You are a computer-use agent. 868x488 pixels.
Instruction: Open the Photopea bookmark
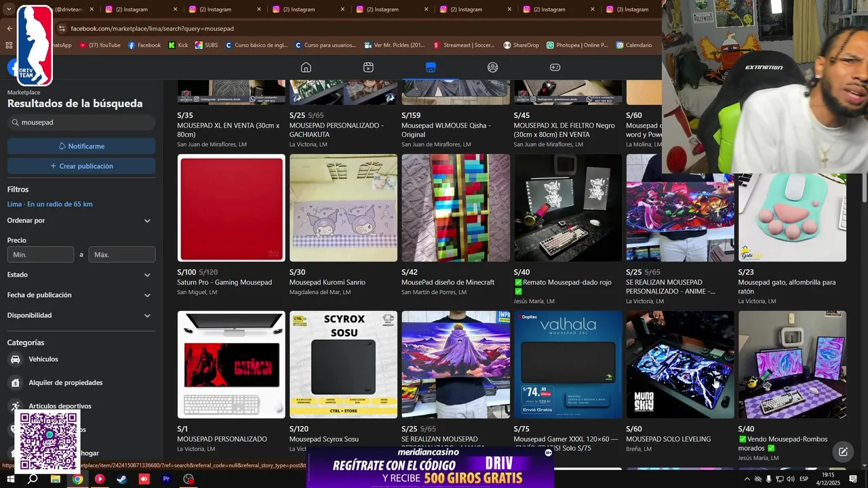[578, 45]
